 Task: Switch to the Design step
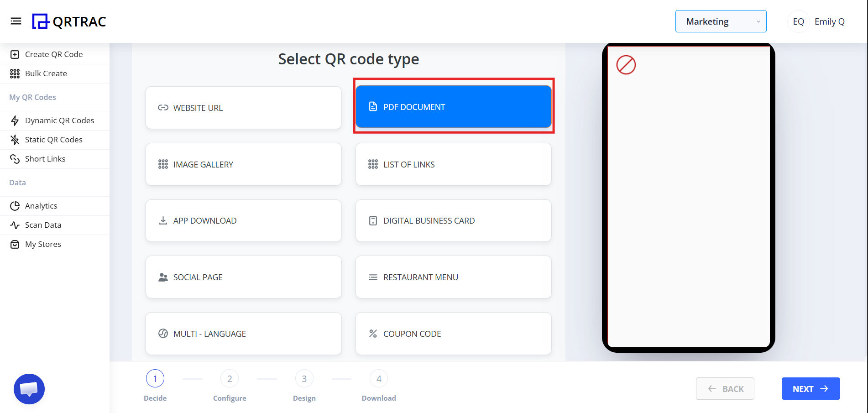click(304, 378)
